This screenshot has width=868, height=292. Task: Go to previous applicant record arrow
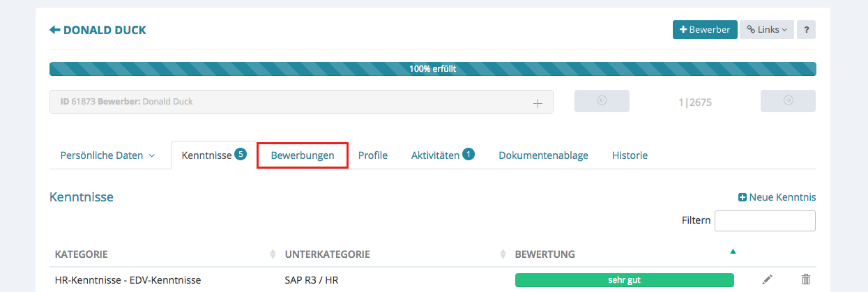click(602, 101)
